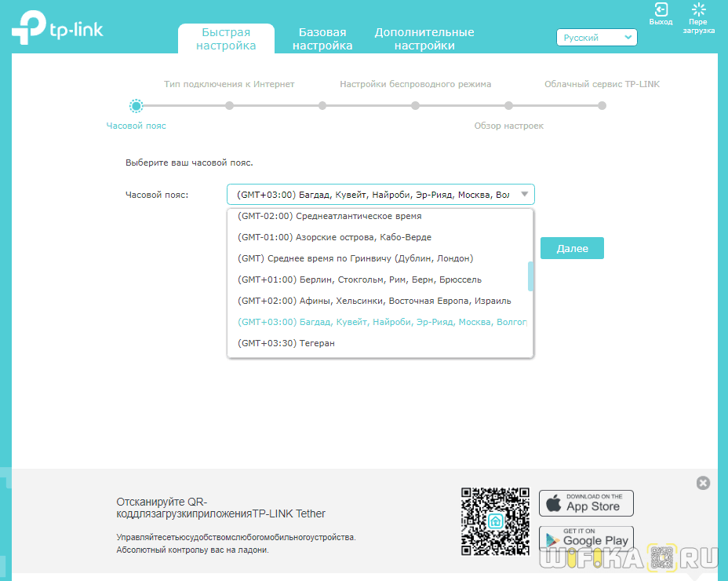Click the Tether QR code
The width and height of the screenshot is (728, 581).
tap(495, 521)
